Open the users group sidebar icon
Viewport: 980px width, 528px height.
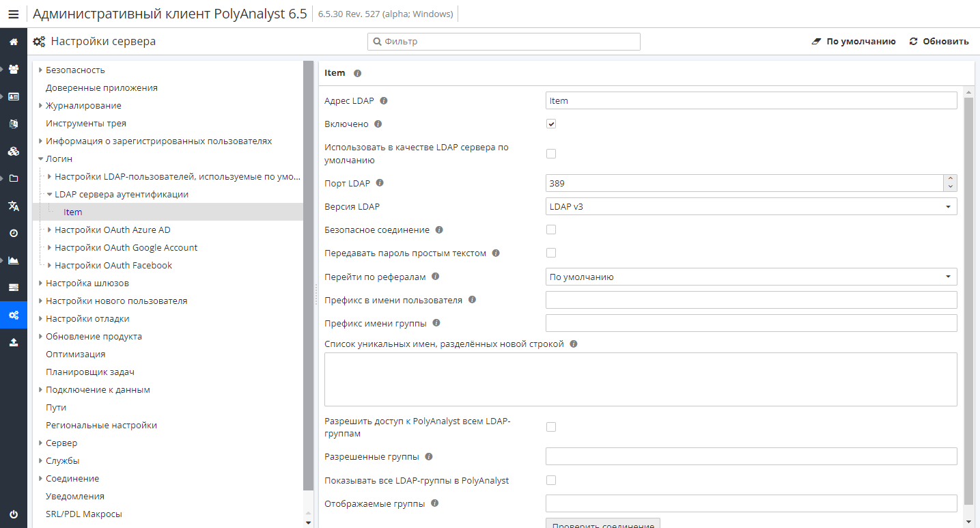coord(14,69)
